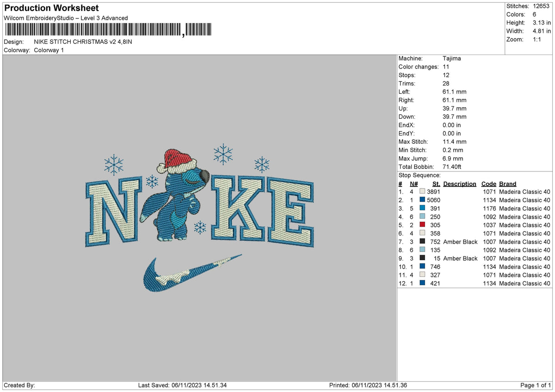Viewport: 555px width, 392px height.
Task: Click the color swatch in stop sequence row 1
Action: tap(422, 191)
